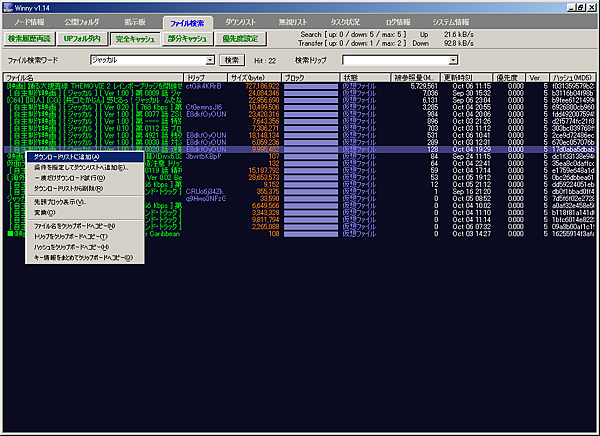Click the trip value CRUo6j34Zk

pos(204,191)
